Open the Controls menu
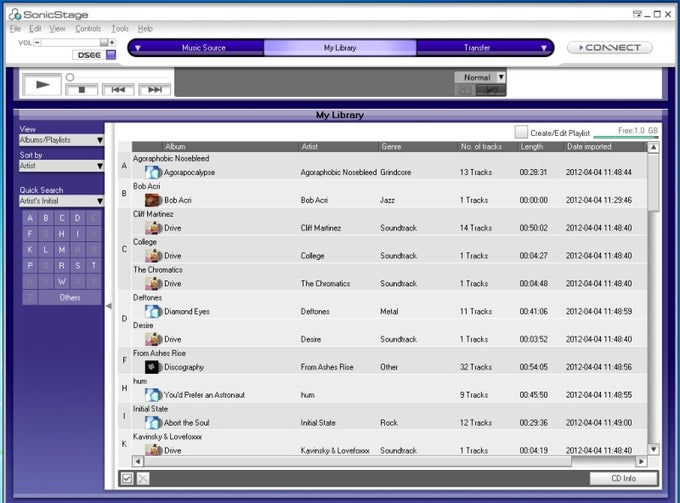This screenshot has width=680, height=503. [x=88, y=29]
